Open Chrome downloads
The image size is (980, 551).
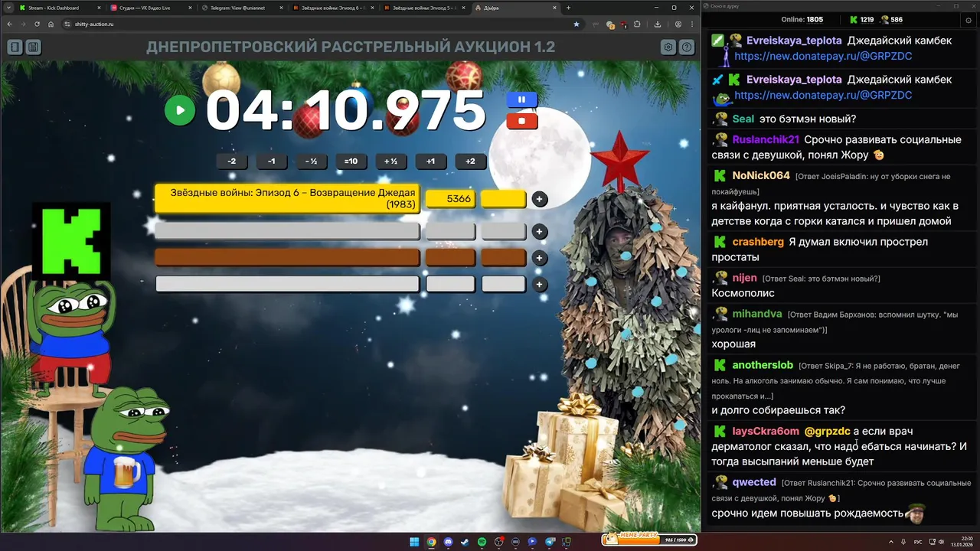pos(658,24)
